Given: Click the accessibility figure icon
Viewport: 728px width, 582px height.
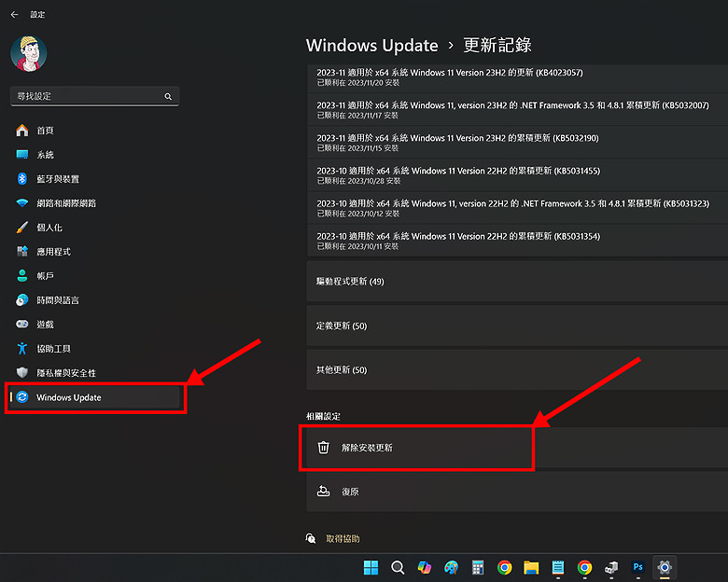Looking at the screenshot, I should (x=21, y=349).
